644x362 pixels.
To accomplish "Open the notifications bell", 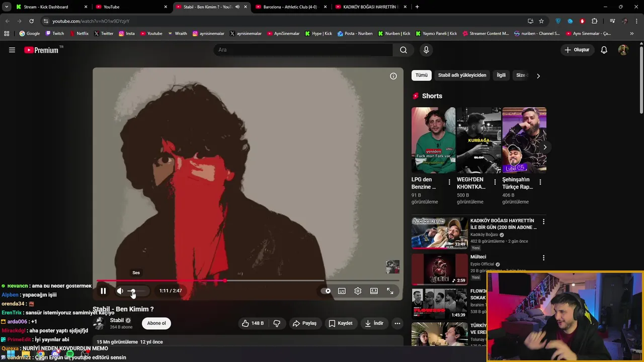I will click(x=604, y=50).
